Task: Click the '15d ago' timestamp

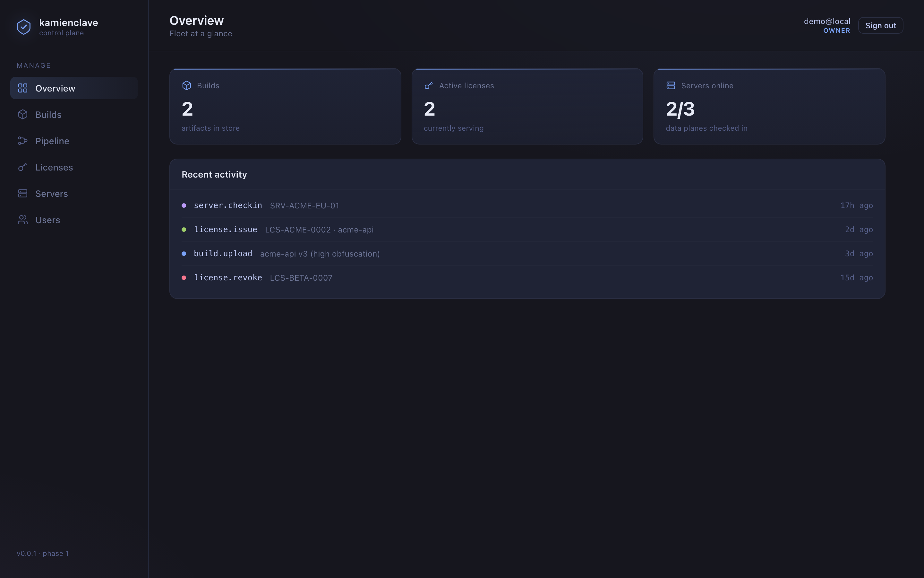Action: click(856, 277)
